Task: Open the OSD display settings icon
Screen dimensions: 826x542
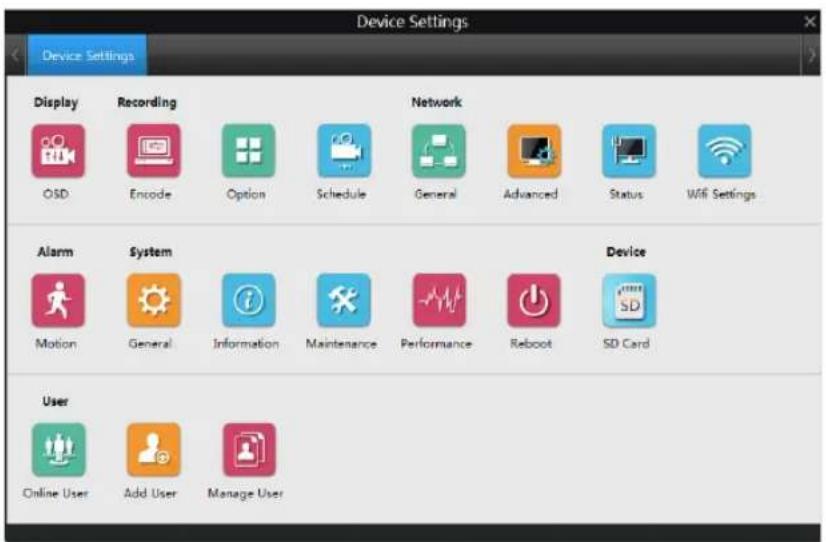Action: (x=58, y=151)
